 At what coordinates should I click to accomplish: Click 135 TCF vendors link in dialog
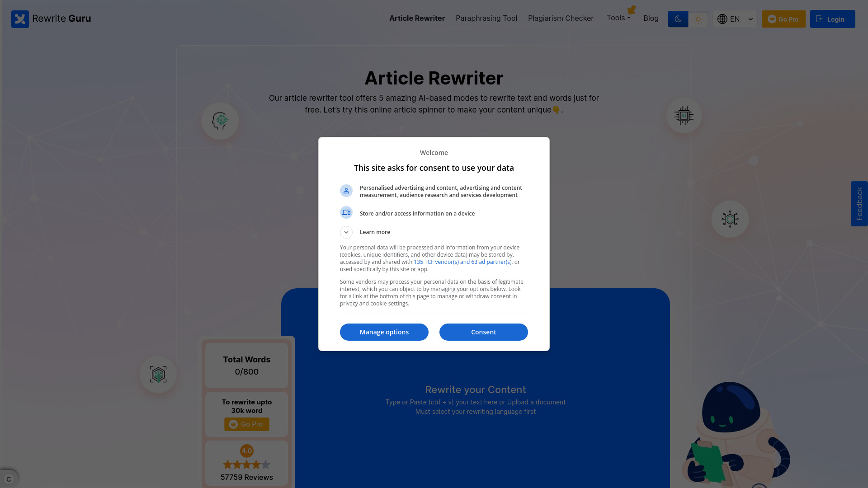(462, 262)
